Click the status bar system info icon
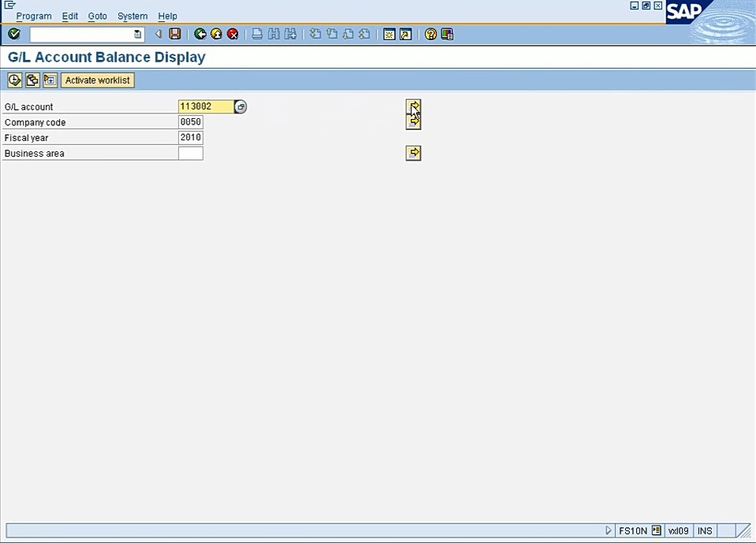Image resolution: width=756 pixels, height=543 pixels. tap(656, 530)
